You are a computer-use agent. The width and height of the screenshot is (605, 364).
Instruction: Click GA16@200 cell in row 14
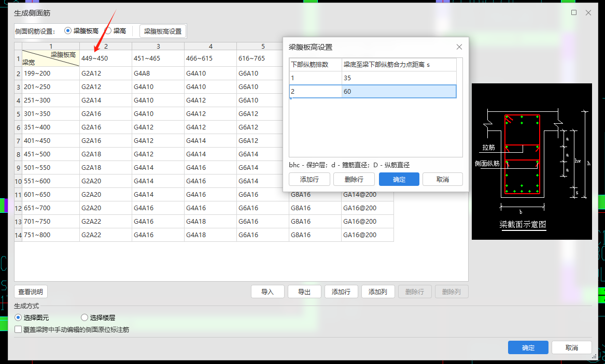point(368,235)
